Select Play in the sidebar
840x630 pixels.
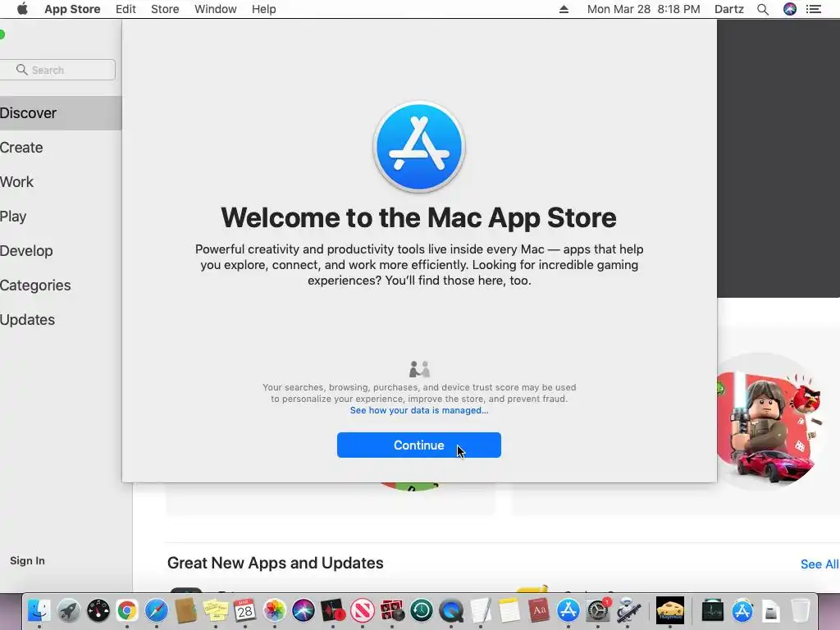click(x=13, y=217)
